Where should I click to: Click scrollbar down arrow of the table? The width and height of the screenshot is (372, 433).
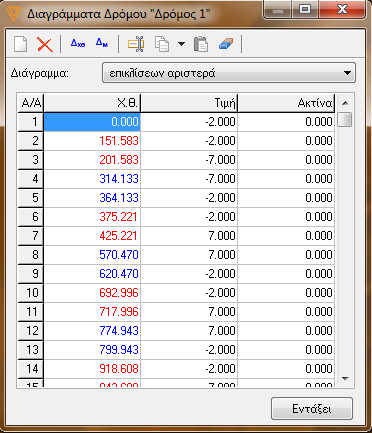point(345,379)
